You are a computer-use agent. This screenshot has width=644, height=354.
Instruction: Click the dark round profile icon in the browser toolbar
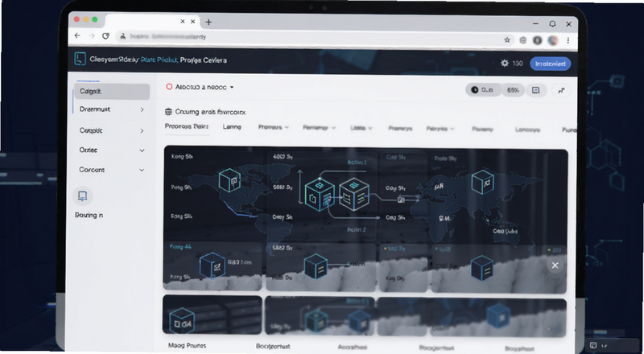pos(537,40)
